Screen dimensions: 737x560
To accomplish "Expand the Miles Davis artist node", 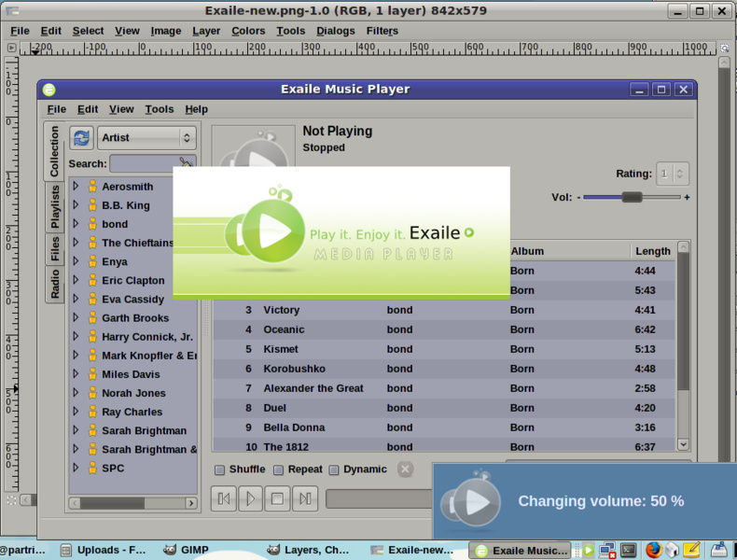I will [x=76, y=374].
